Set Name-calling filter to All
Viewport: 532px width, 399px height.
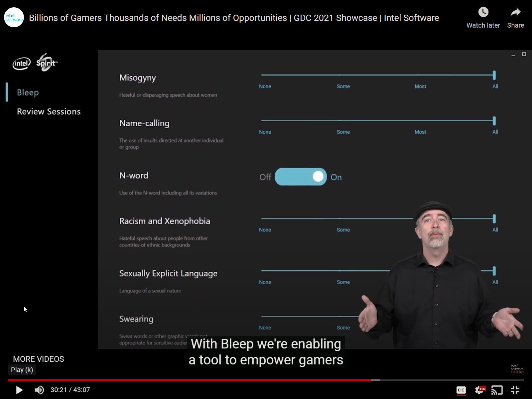pos(495,132)
